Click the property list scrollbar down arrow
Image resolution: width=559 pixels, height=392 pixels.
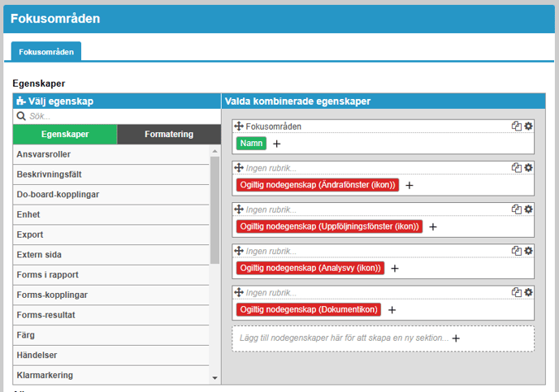pos(215,378)
